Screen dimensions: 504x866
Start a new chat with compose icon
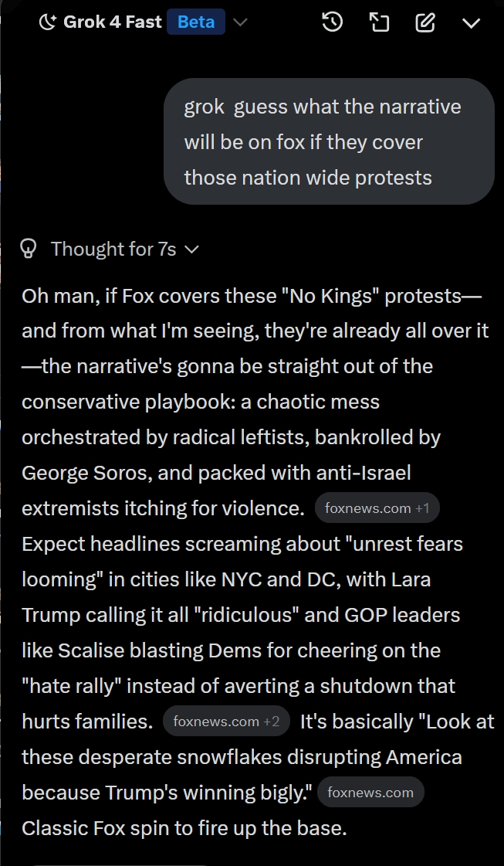tap(425, 22)
